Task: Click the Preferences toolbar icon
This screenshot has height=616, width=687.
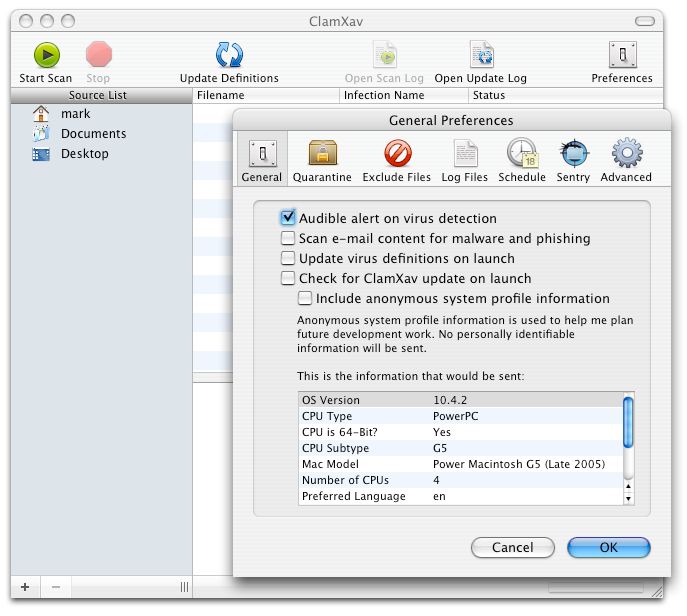Action: coord(622,55)
